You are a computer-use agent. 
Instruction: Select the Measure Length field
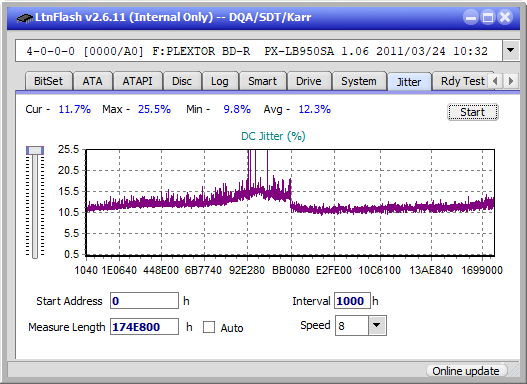pyautogui.click(x=145, y=327)
